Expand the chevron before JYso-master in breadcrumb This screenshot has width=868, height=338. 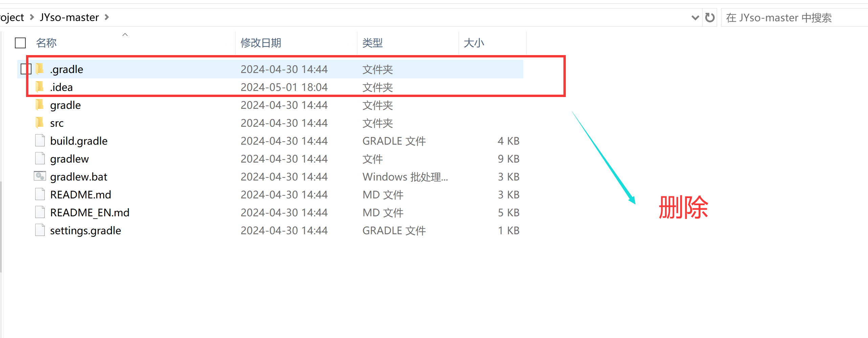[32, 17]
